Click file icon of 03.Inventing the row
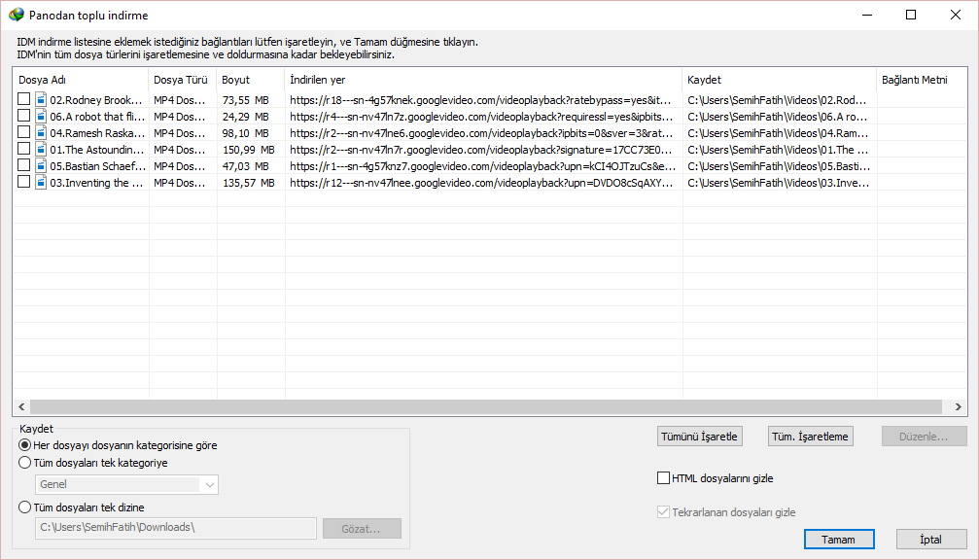Viewport: 979px width, 560px height. click(42, 183)
